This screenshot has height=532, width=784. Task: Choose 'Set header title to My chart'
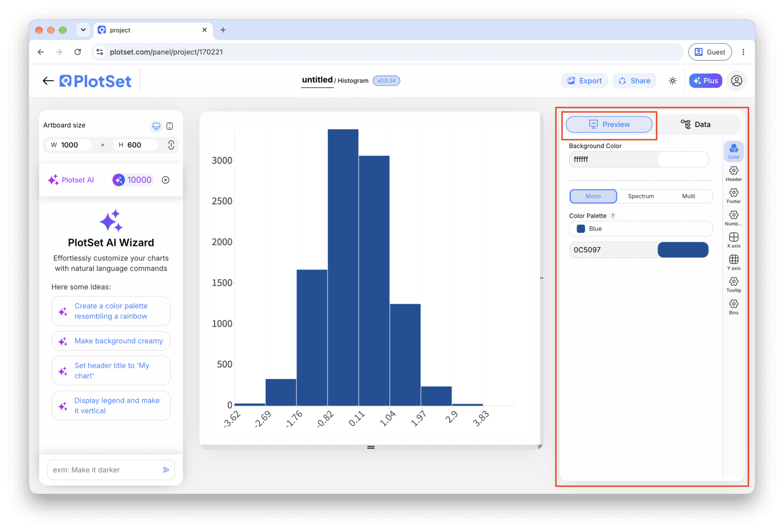tap(111, 371)
